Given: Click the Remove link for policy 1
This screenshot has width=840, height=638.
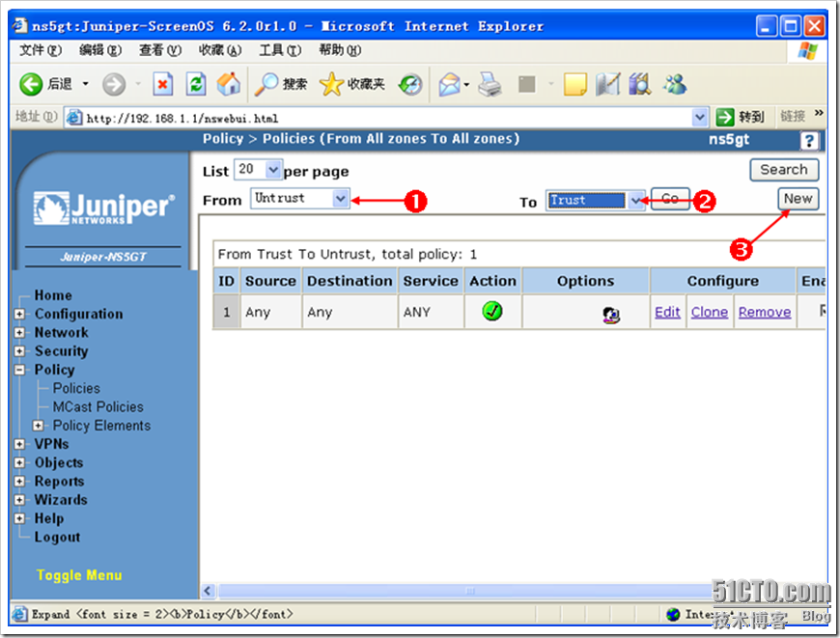Looking at the screenshot, I should pos(765,313).
